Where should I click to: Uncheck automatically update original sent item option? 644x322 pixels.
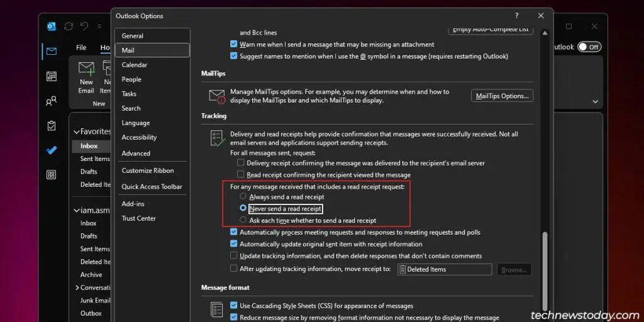[234, 243]
